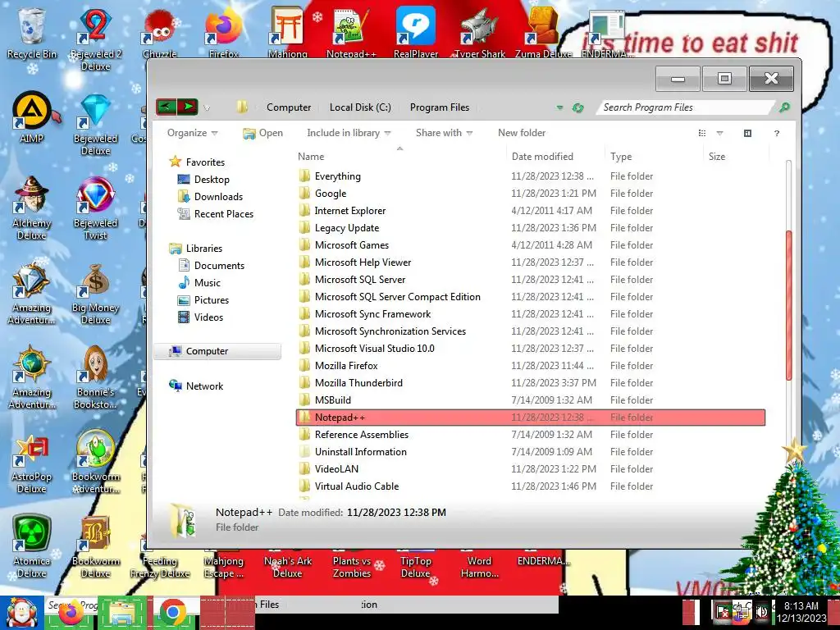Click the volume icon in system tray
This screenshot has height=630, width=840.
pos(761,611)
